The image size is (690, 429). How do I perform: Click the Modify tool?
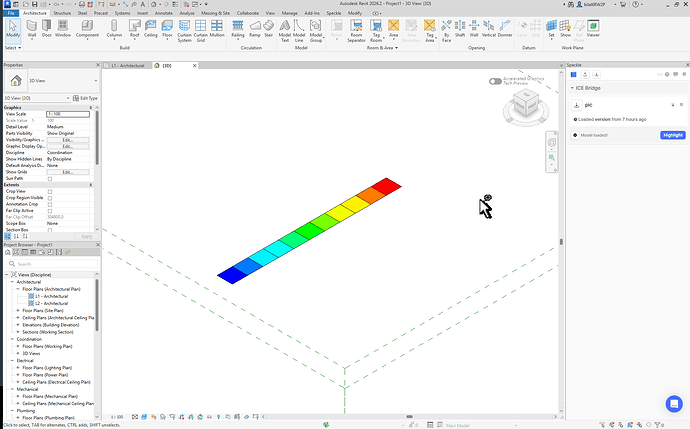coord(13,29)
